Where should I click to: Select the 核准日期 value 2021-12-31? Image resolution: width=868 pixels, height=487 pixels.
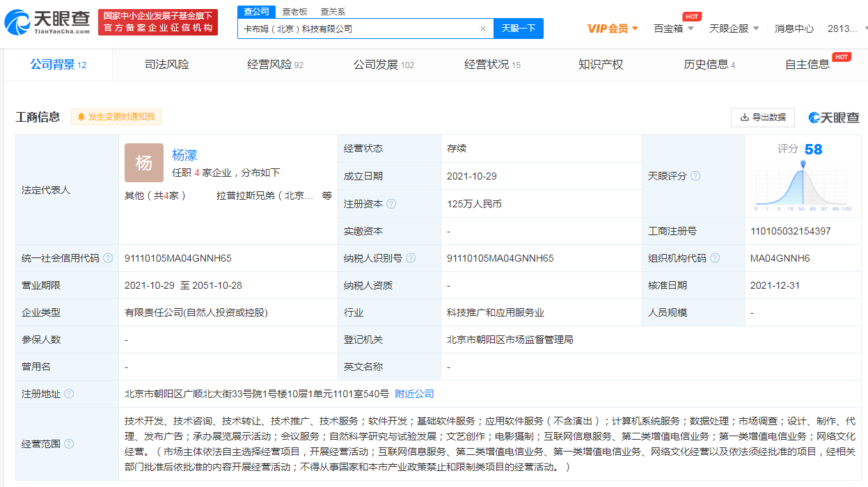(775, 285)
